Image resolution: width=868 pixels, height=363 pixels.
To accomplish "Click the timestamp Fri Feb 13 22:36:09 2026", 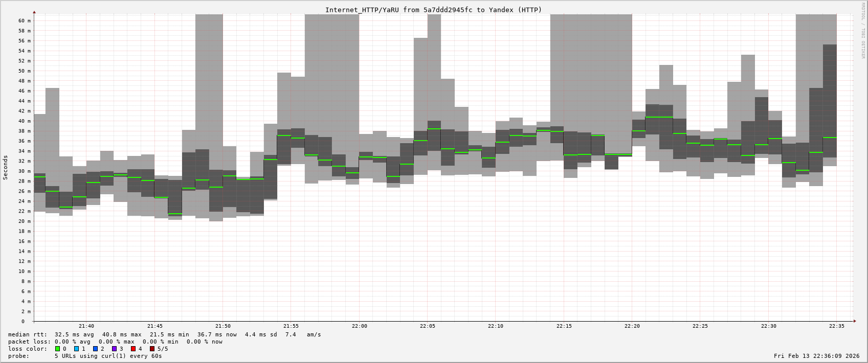I will (x=816, y=356).
